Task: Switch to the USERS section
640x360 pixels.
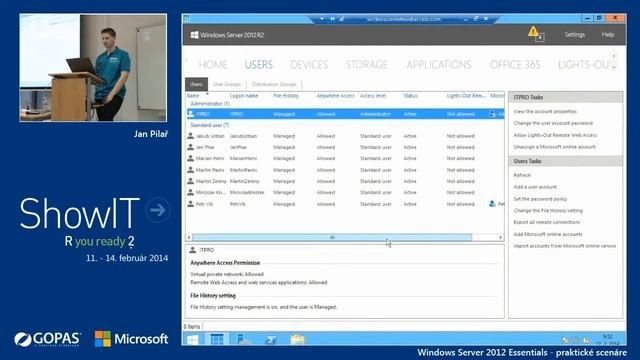Action: 259,64
